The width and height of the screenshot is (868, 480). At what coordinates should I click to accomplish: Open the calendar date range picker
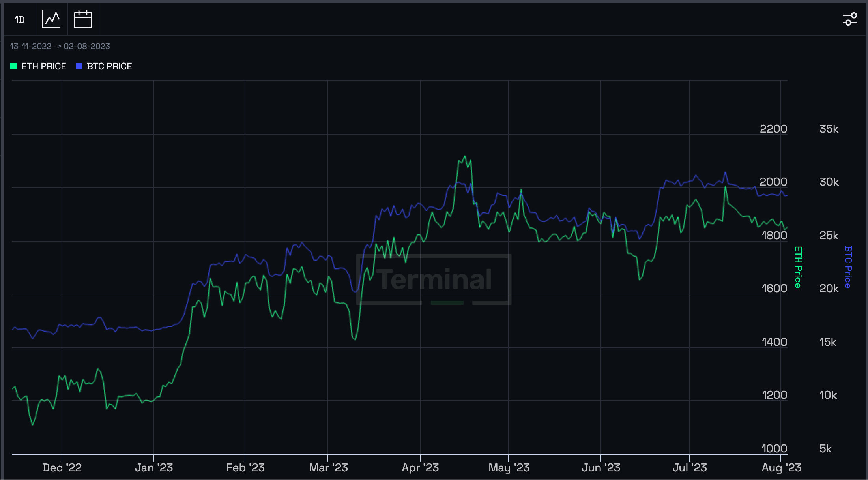click(83, 19)
